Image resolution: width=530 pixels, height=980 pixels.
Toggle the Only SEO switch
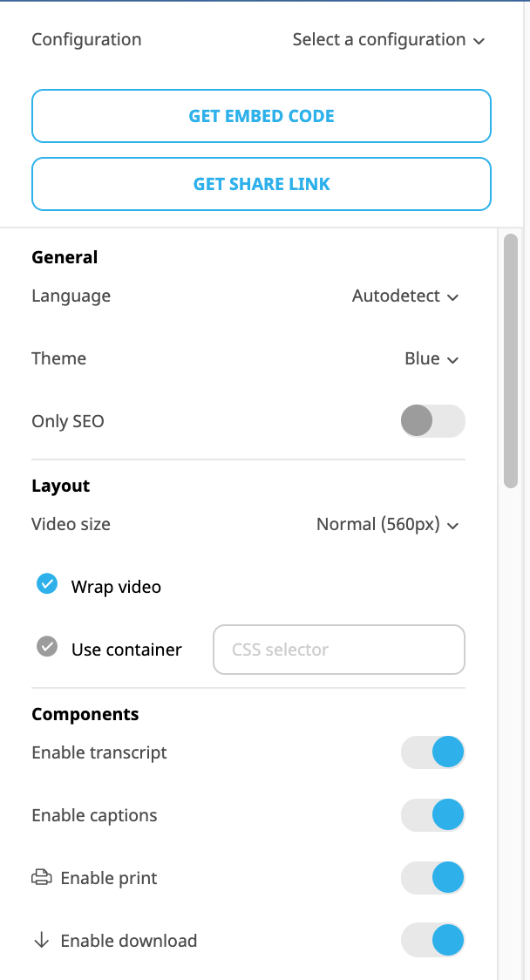coord(433,420)
